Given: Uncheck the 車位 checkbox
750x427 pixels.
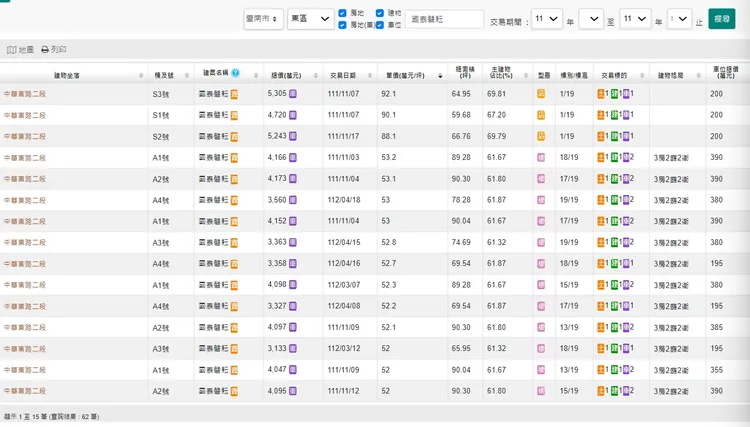Looking at the screenshot, I should [380, 25].
